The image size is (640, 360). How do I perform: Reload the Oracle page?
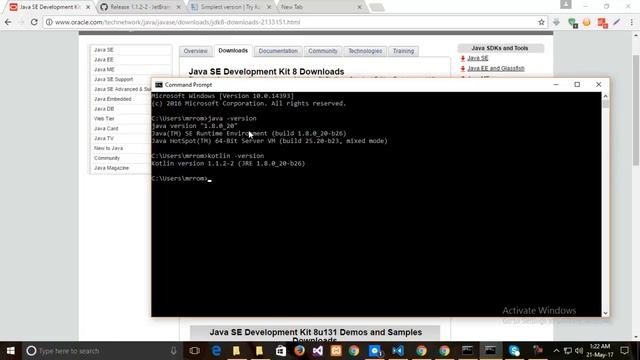(34, 22)
